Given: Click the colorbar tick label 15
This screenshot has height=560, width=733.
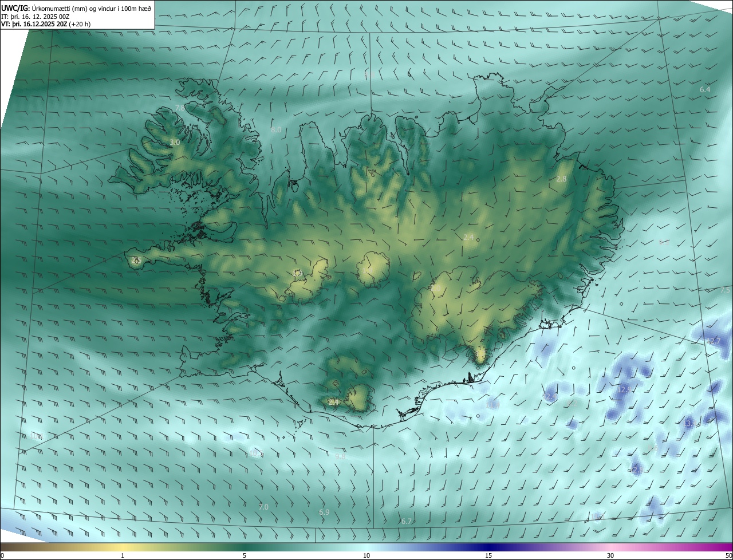Looking at the screenshot, I should tap(488, 555).
